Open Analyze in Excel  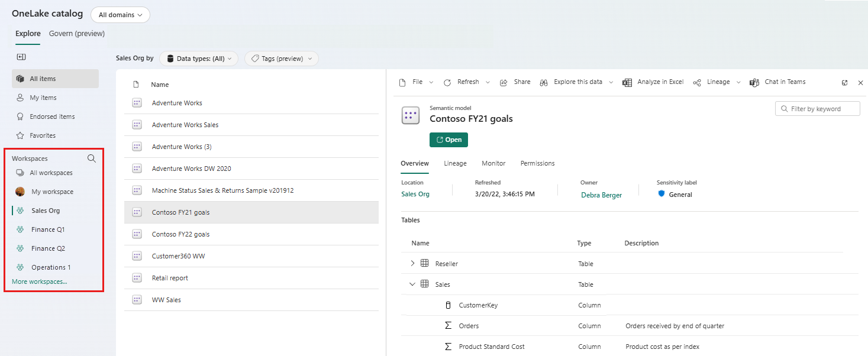(653, 82)
